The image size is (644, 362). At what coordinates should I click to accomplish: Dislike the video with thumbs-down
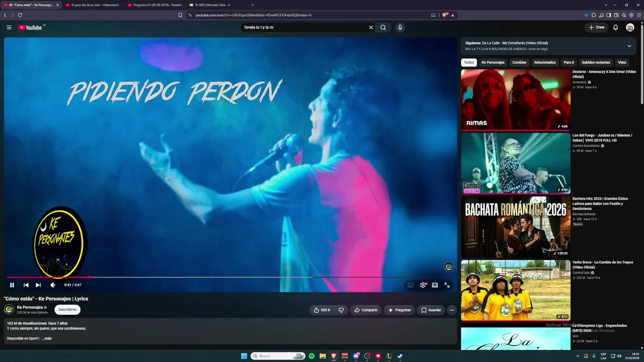click(x=341, y=310)
